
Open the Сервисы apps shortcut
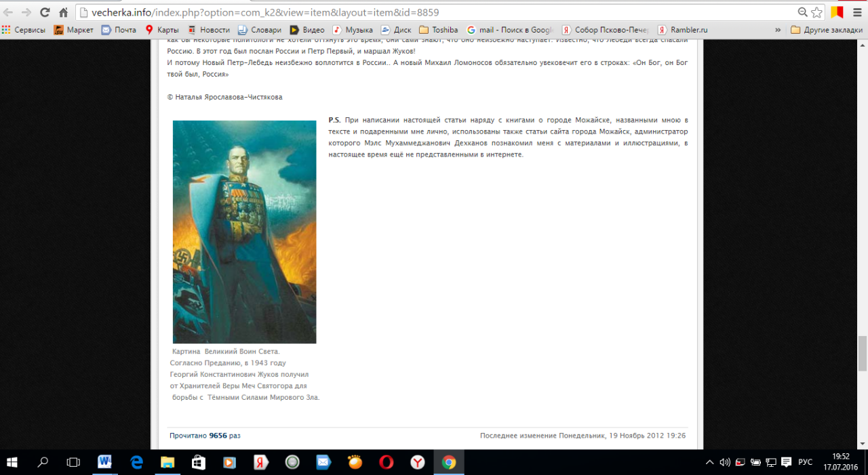click(24, 30)
